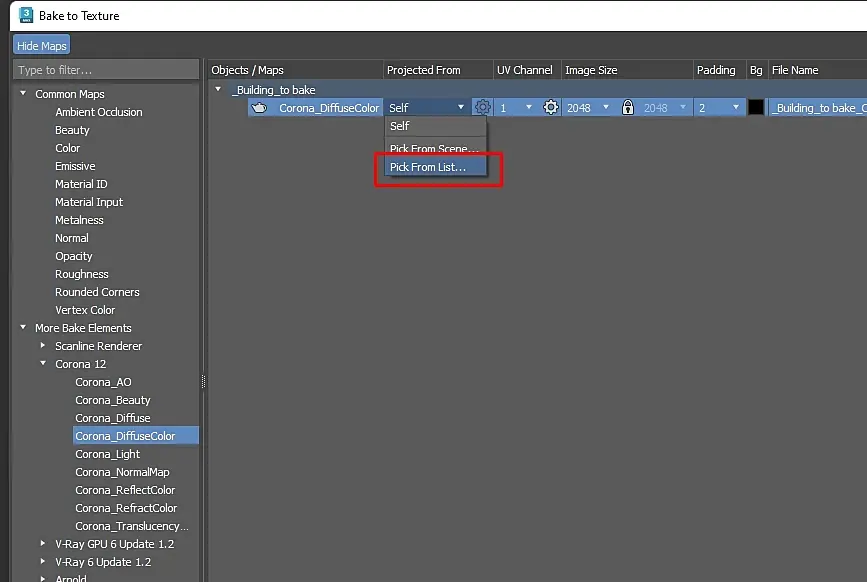The image size is (867, 582).
Task: Click the Padding column header
Action: tap(716, 70)
